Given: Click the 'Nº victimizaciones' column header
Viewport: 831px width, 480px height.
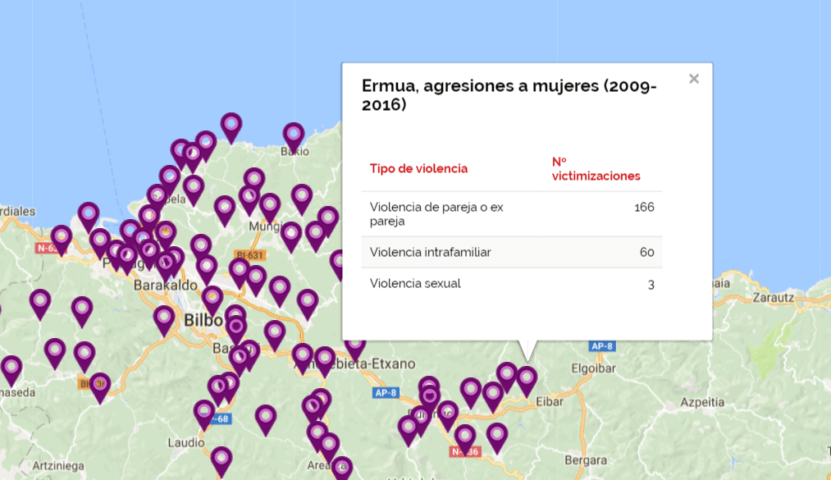Looking at the screenshot, I should (596, 169).
